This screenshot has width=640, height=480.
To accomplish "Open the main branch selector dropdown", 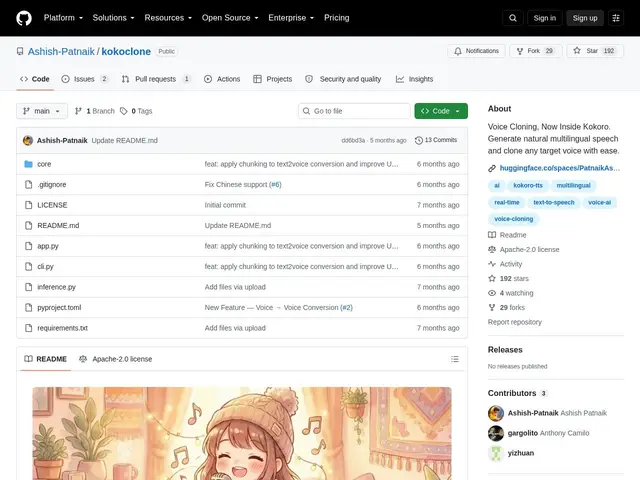I will [x=42, y=111].
